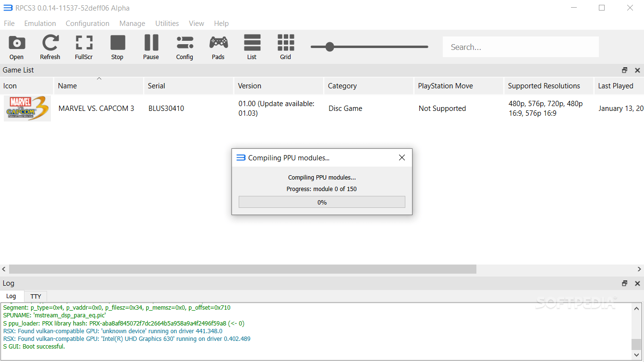Viewport: 644px width, 362px height.
Task: Sort the list by Category column
Action: point(368,86)
